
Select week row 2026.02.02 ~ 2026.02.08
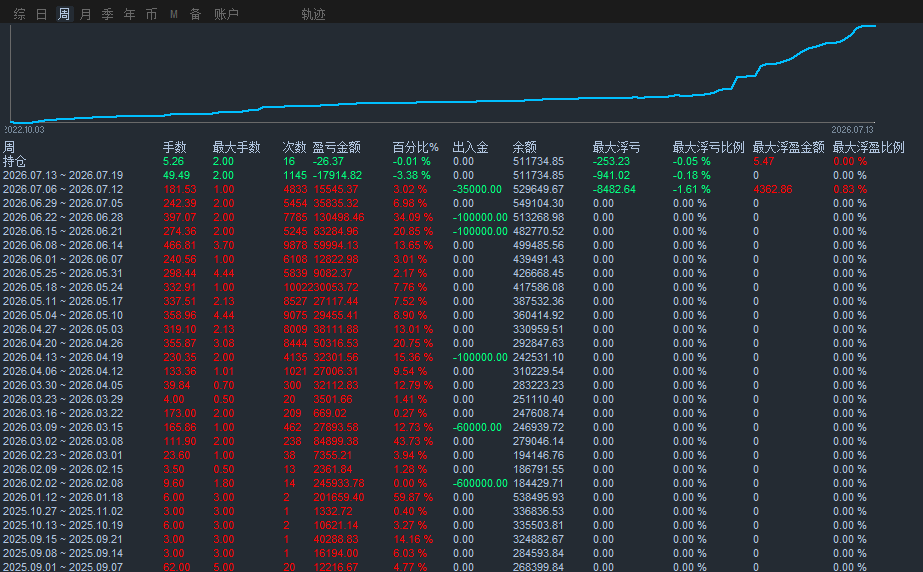[x=462, y=483]
